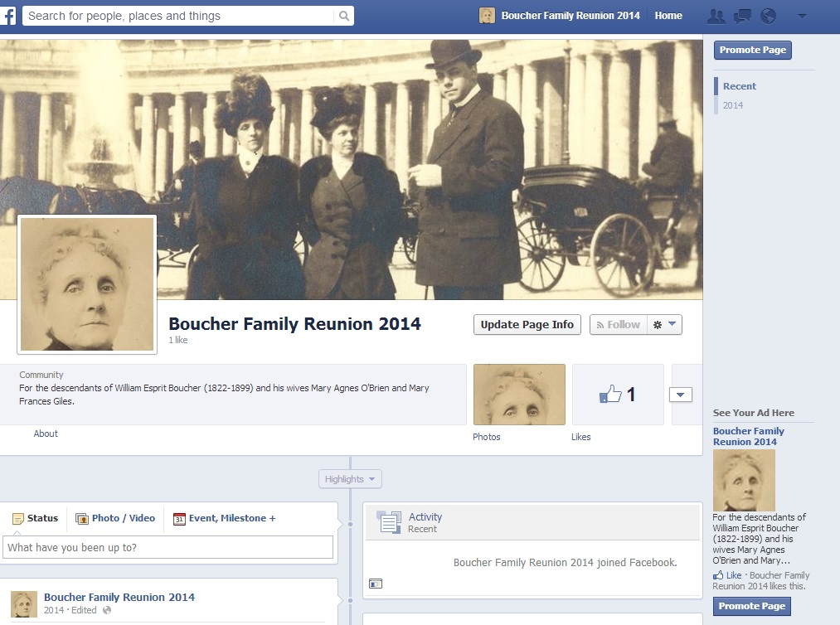Image resolution: width=840 pixels, height=625 pixels.
Task: Click the public globe icon next to Edited
Action: pyautogui.click(x=107, y=610)
